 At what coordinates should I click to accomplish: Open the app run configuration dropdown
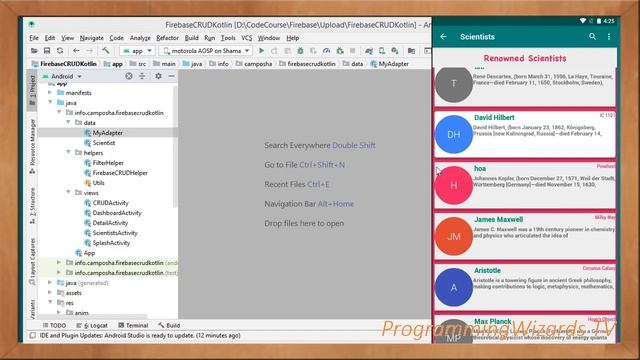click(x=137, y=51)
